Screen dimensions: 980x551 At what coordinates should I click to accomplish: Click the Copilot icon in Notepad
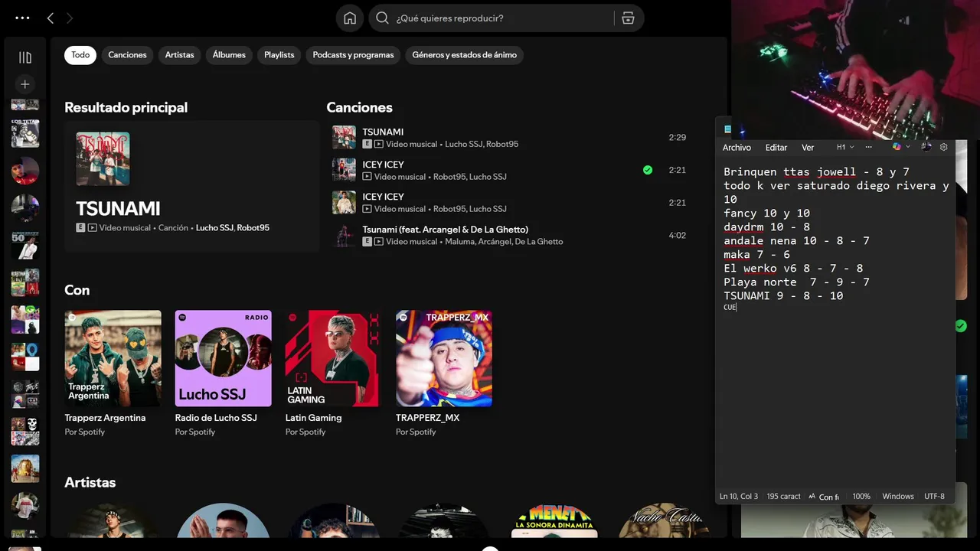897,147
